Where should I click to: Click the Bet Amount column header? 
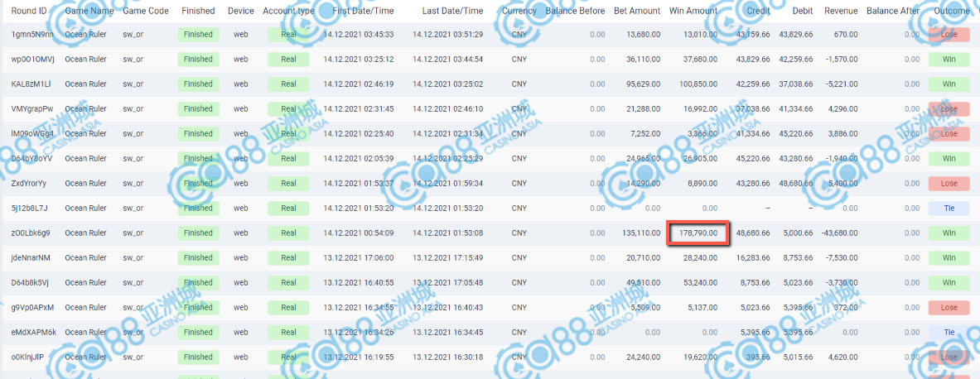pos(637,11)
